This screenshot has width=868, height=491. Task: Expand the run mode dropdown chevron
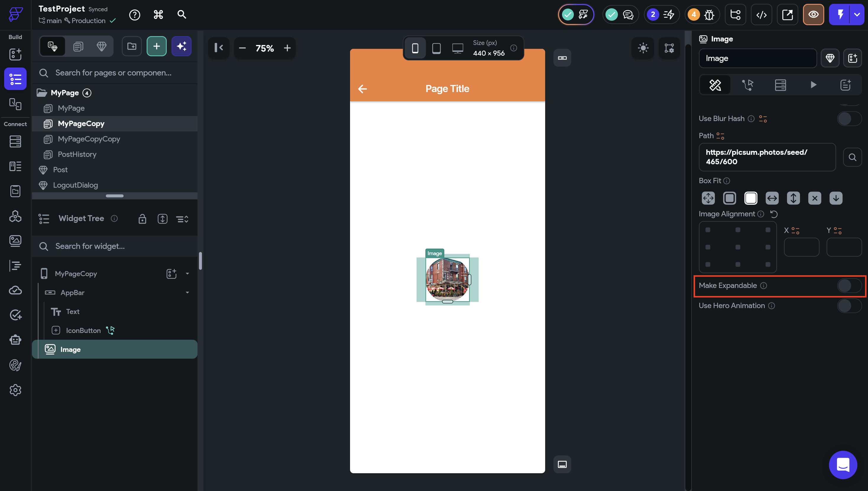[x=857, y=15]
